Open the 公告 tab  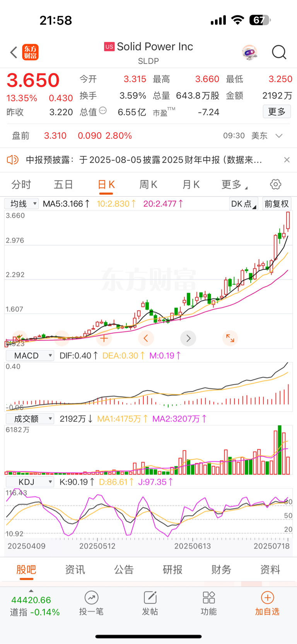(x=124, y=569)
